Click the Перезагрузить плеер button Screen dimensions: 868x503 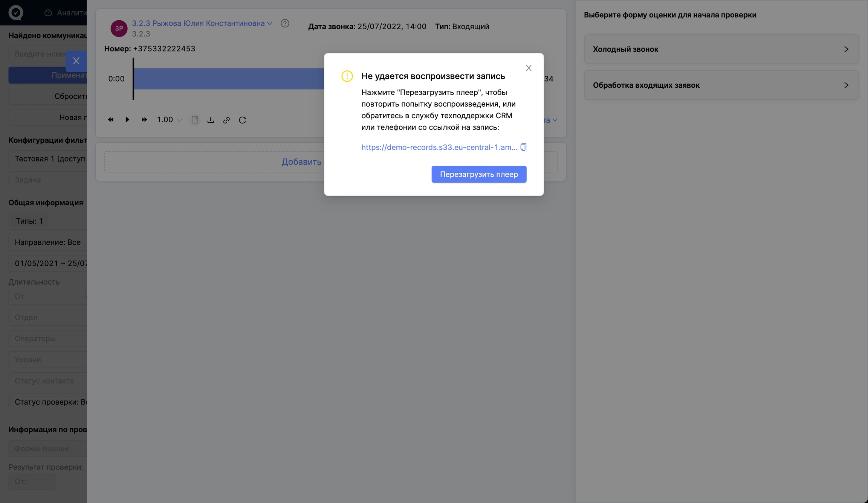pyautogui.click(x=479, y=174)
